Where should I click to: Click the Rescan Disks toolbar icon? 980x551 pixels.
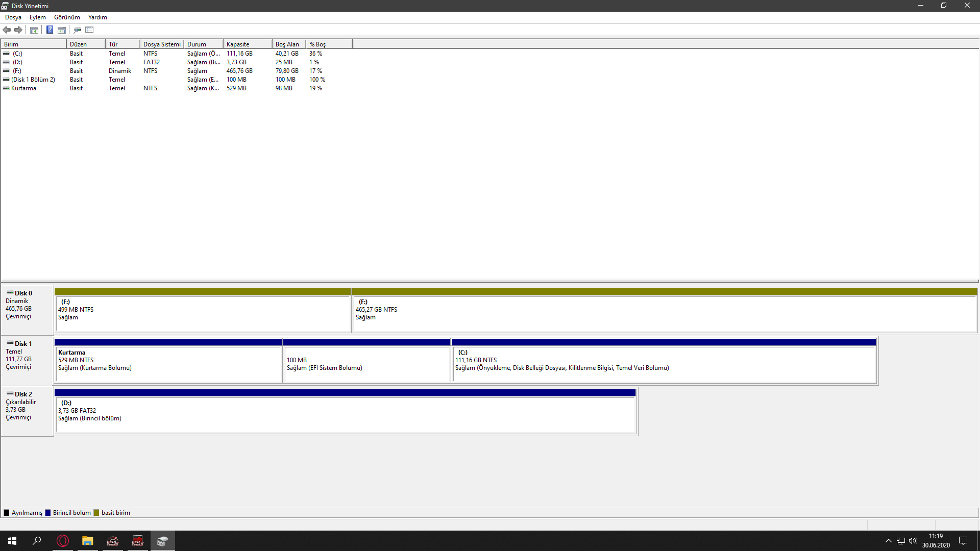77,30
